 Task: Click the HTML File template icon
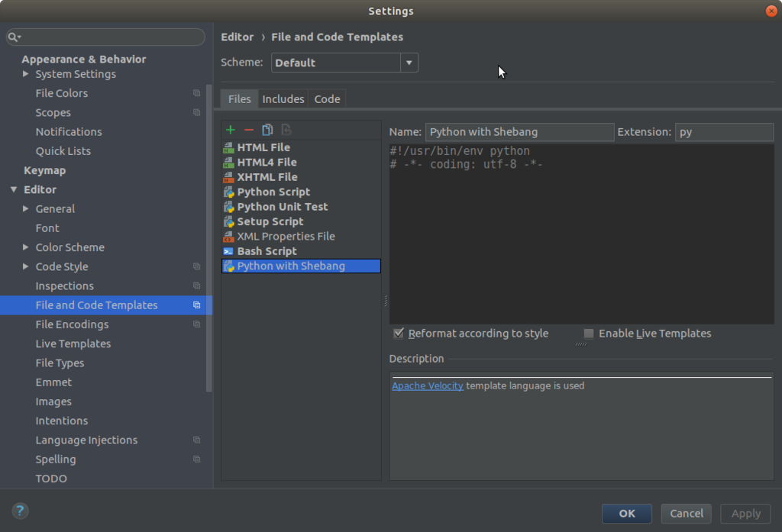coord(229,147)
